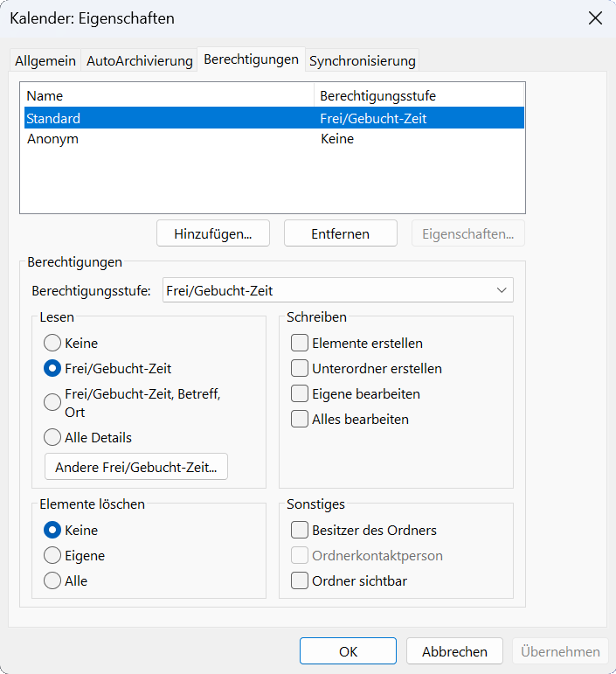Click the Hinzufügen button
The width and height of the screenshot is (616, 674).
212,233
